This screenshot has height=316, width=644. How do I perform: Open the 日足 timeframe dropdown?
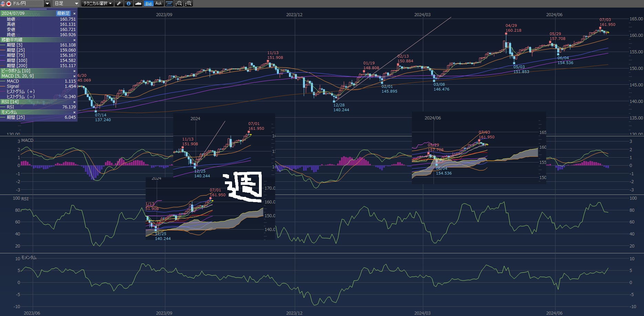(x=67, y=3)
